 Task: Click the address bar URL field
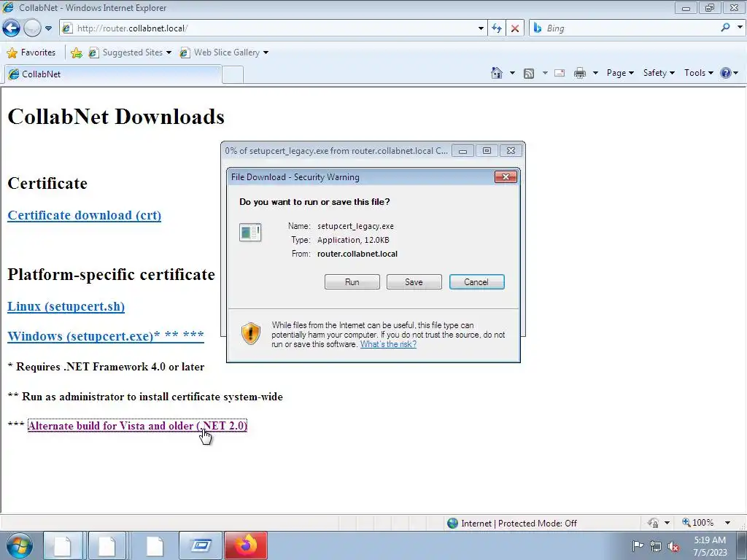[x=269, y=28]
